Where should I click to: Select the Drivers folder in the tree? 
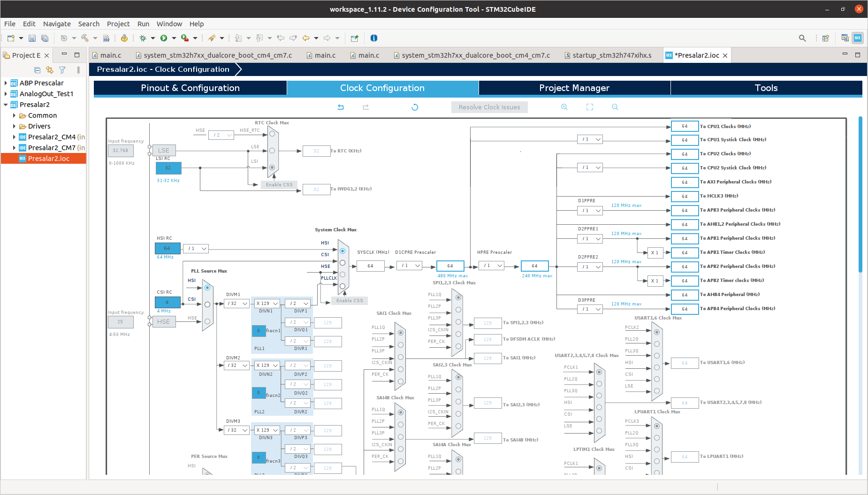point(39,126)
